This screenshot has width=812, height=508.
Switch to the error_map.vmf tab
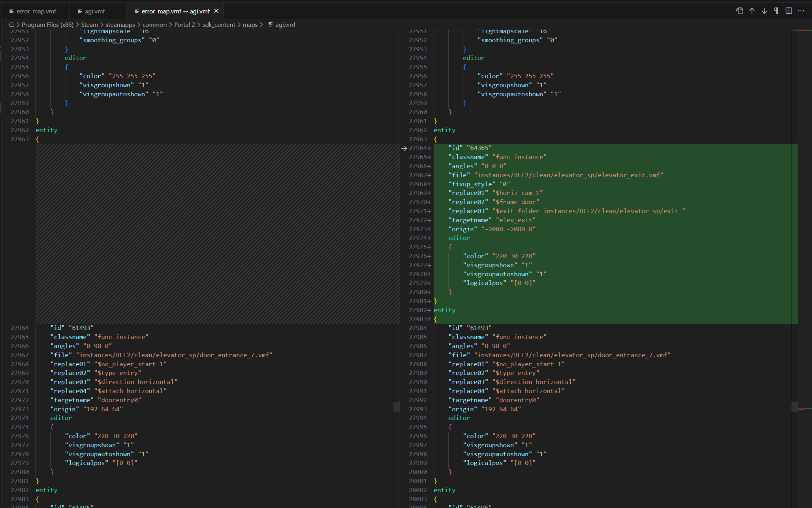36,11
